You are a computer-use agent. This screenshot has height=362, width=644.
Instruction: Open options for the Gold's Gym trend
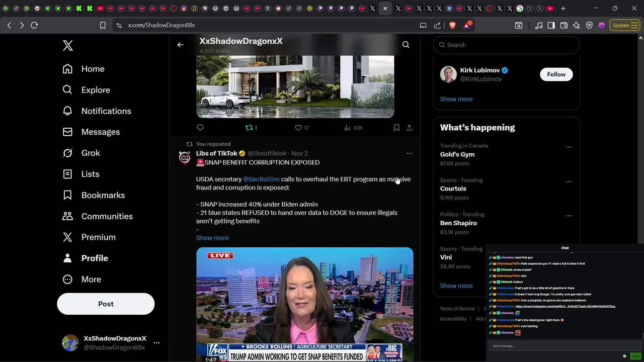click(569, 147)
